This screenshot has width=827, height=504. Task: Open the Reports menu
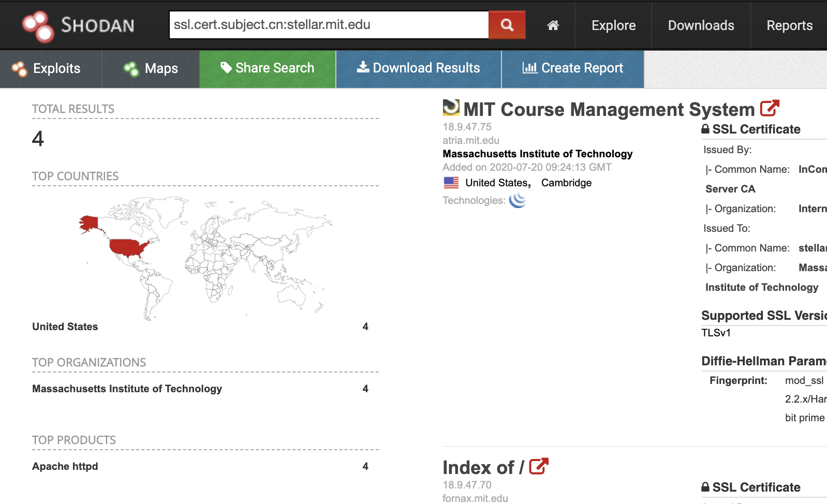click(789, 25)
